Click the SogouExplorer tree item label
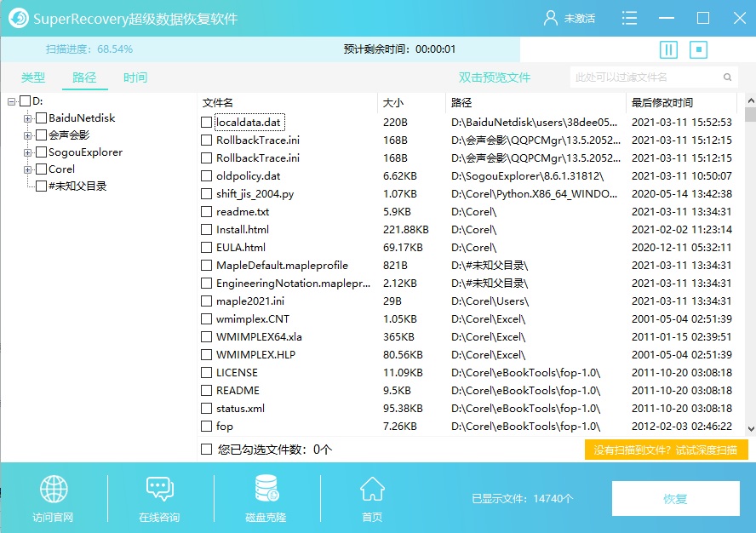 point(85,152)
